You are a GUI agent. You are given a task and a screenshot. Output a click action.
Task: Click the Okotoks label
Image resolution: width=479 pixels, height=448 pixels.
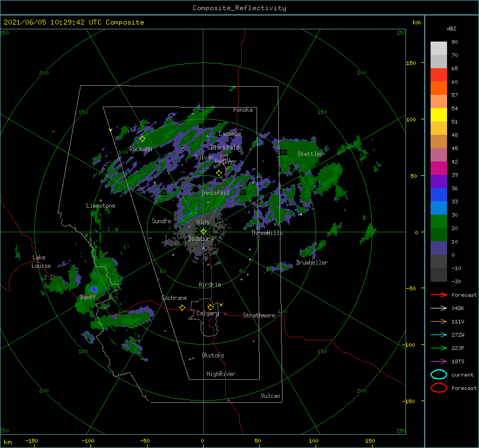point(213,355)
